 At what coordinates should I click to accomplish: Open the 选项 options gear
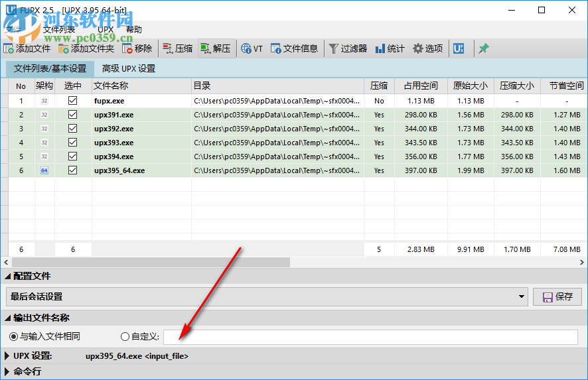pos(428,48)
